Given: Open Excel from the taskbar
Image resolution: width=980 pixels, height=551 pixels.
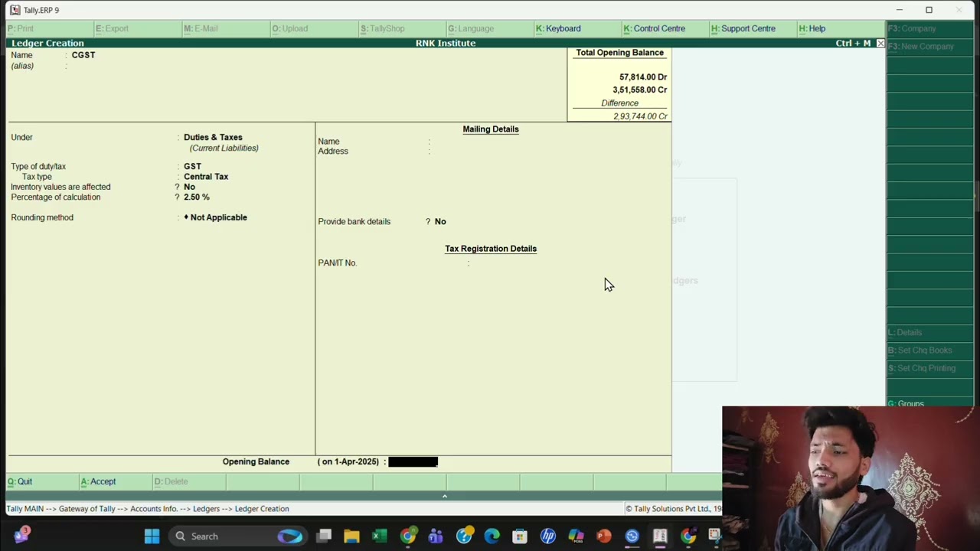Looking at the screenshot, I should coord(379,536).
